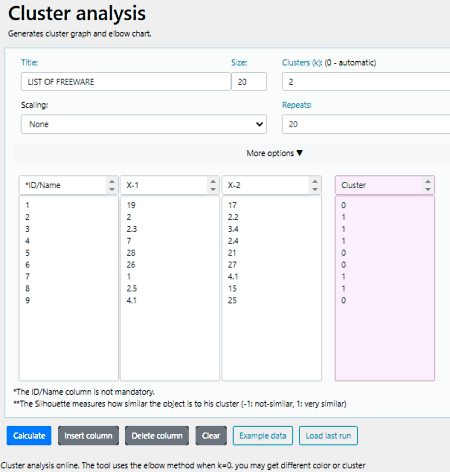The height and width of the screenshot is (472, 450).
Task: Click the Clusters (k) label
Action: [x=302, y=63]
